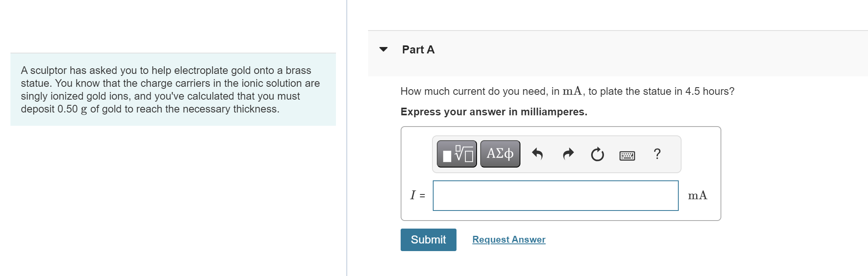Click the redo arrow in the answer toolbar

pyautogui.click(x=568, y=154)
